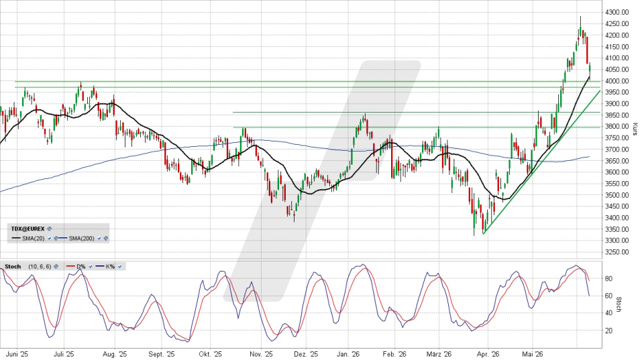The width and height of the screenshot is (644, 362).
Task: Click the 20 level on stochastic axis
Action: (x=608, y=330)
